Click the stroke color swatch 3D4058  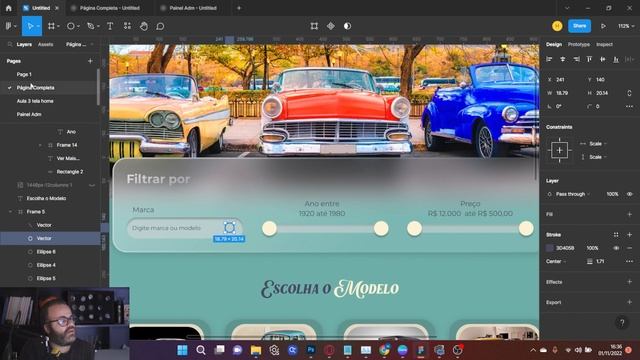[x=550, y=248]
